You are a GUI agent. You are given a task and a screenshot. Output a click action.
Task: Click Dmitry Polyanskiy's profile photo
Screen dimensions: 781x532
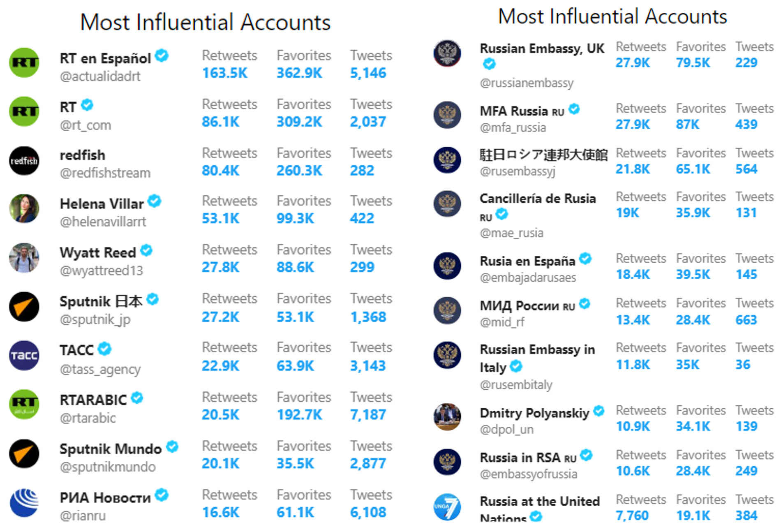(x=447, y=417)
